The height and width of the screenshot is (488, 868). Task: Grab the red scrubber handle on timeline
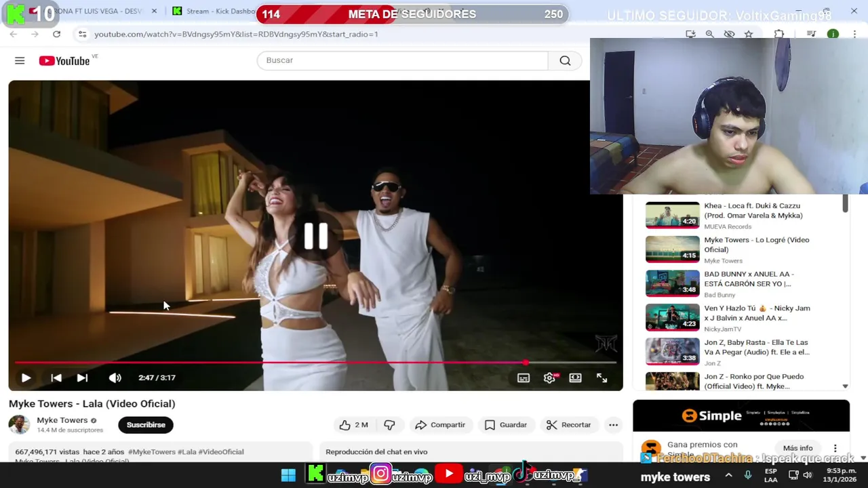526,363
